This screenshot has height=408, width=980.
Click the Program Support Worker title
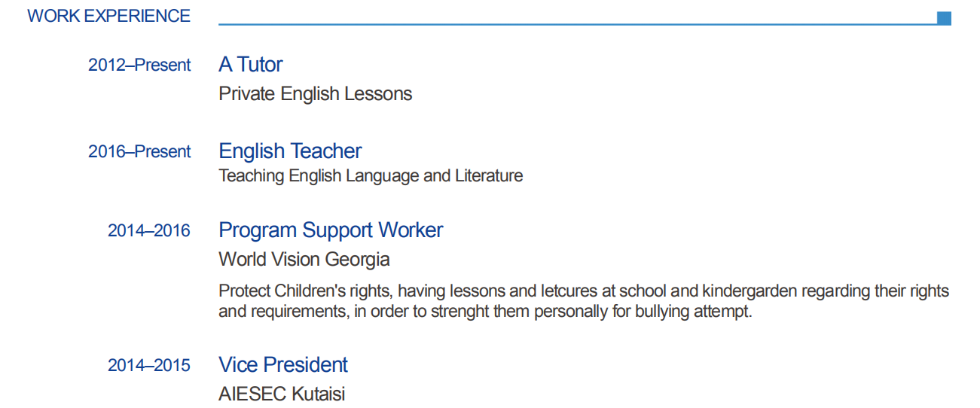click(331, 230)
